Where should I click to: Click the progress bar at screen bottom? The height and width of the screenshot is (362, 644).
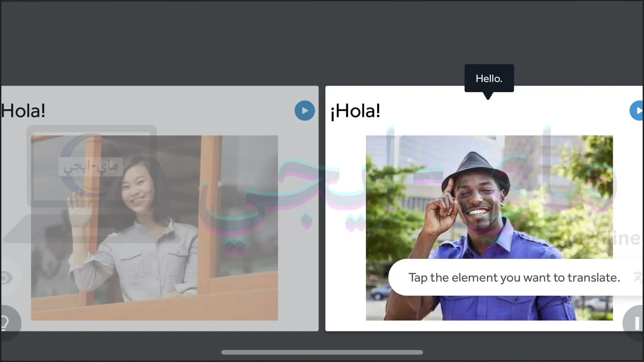pyautogui.click(x=322, y=352)
